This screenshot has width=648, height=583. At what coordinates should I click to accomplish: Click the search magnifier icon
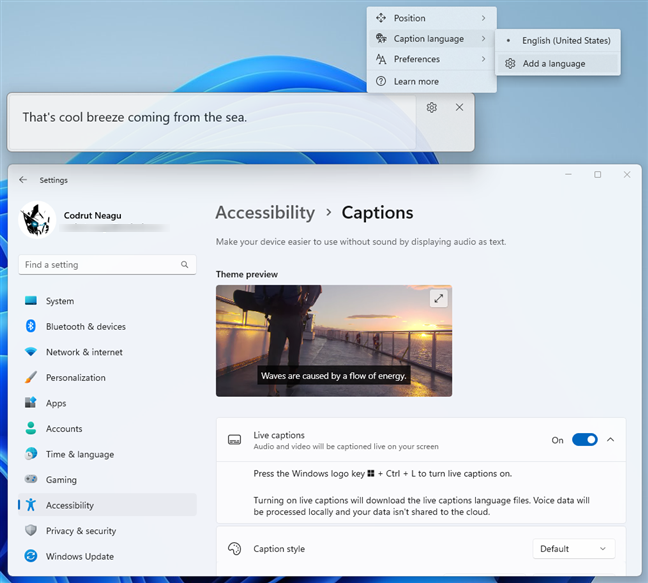[184, 264]
